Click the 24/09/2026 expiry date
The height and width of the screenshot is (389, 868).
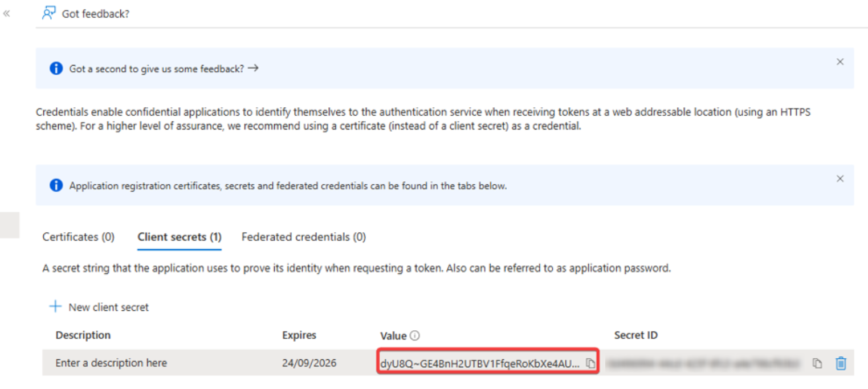pos(309,363)
